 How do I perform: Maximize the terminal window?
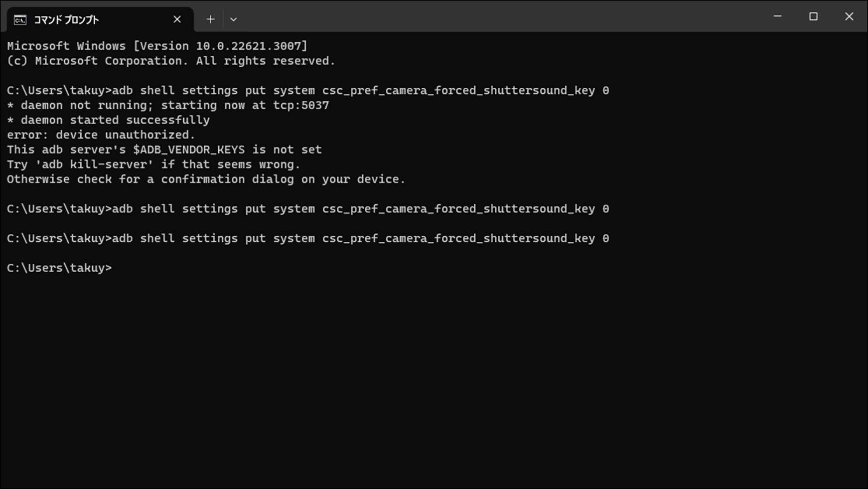pyautogui.click(x=813, y=16)
